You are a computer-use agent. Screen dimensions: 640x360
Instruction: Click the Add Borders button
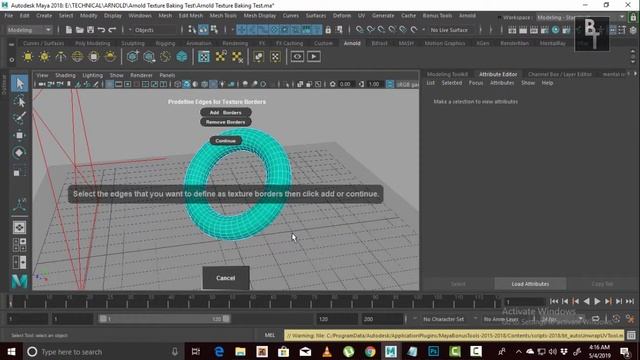[x=226, y=112]
